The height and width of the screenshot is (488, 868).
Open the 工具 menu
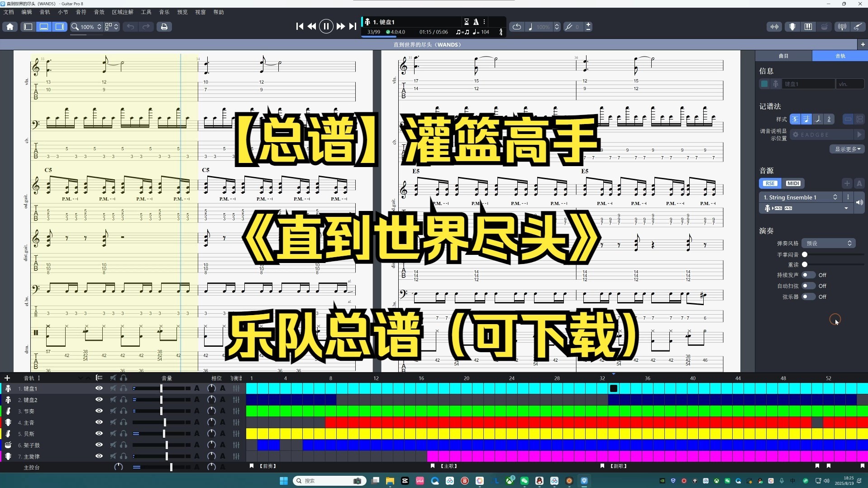146,12
